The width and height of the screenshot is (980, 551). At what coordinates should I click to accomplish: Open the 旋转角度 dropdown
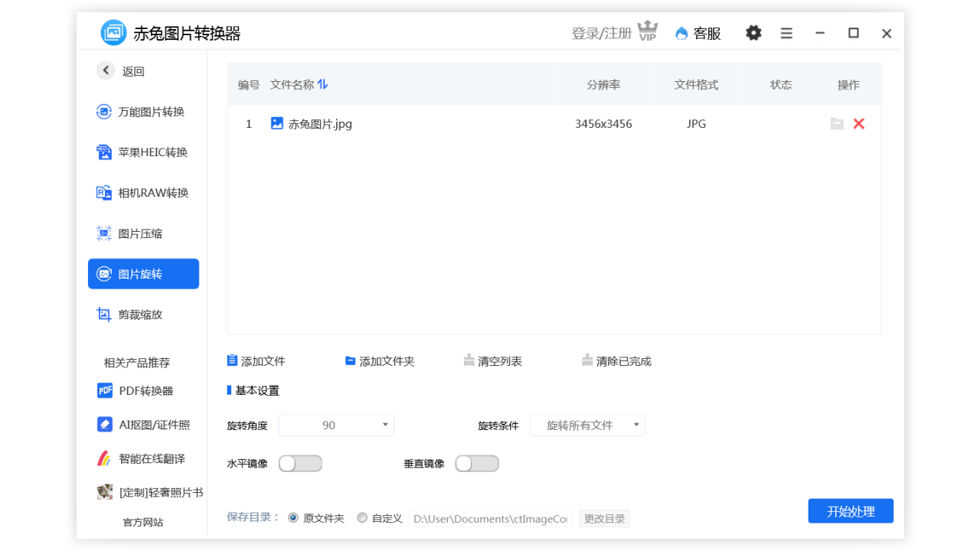[336, 425]
